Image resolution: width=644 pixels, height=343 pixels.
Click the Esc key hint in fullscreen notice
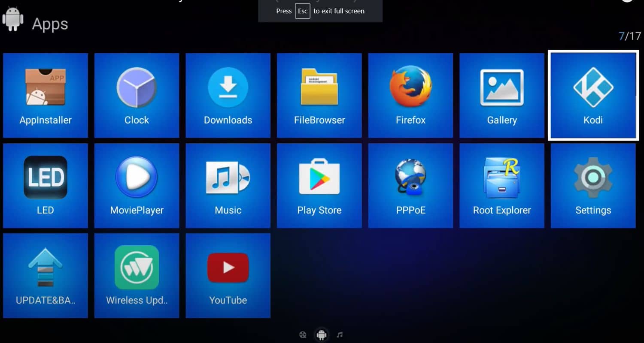303,11
